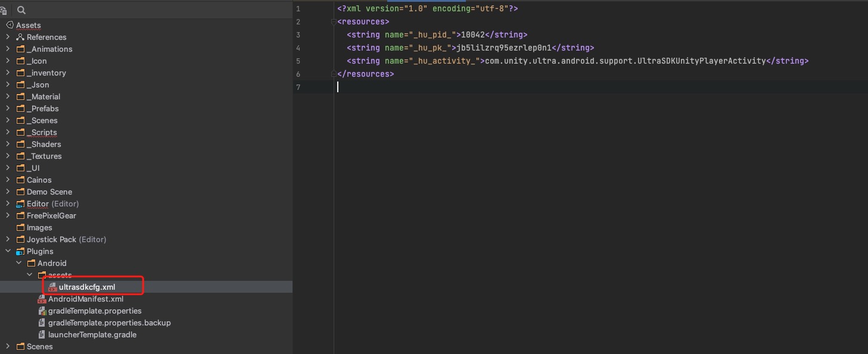Image resolution: width=868 pixels, height=354 pixels.
Task: Click the launcherTemplate.gradle file icon
Action: [42, 334]
